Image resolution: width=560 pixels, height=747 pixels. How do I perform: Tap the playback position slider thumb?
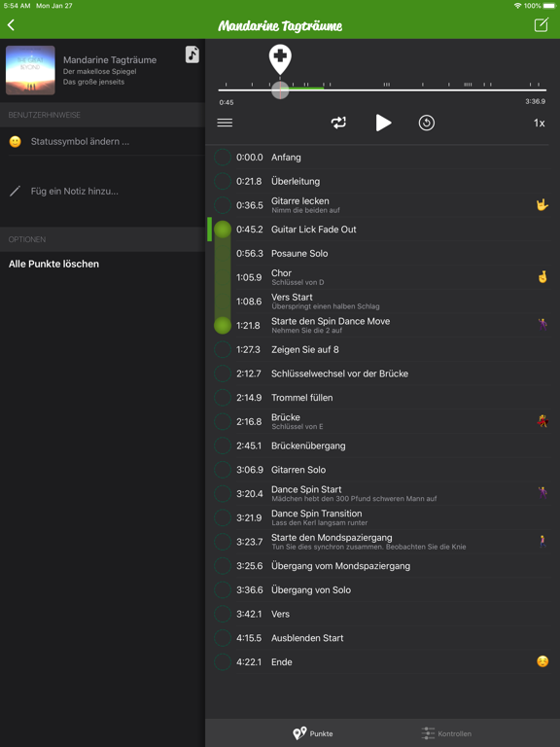[280, 90]
